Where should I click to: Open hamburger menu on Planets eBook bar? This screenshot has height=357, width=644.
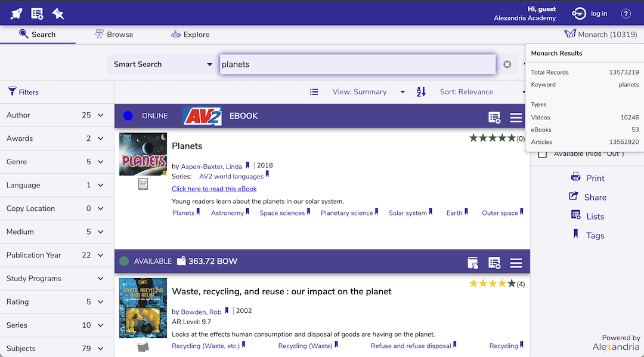[516, 118]
